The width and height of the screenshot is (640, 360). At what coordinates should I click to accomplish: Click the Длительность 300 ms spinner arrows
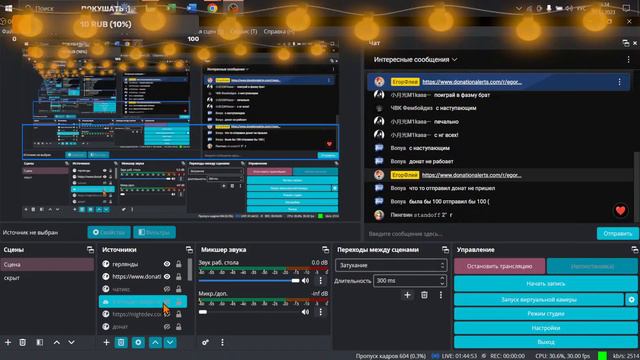(x=442, y=280)
